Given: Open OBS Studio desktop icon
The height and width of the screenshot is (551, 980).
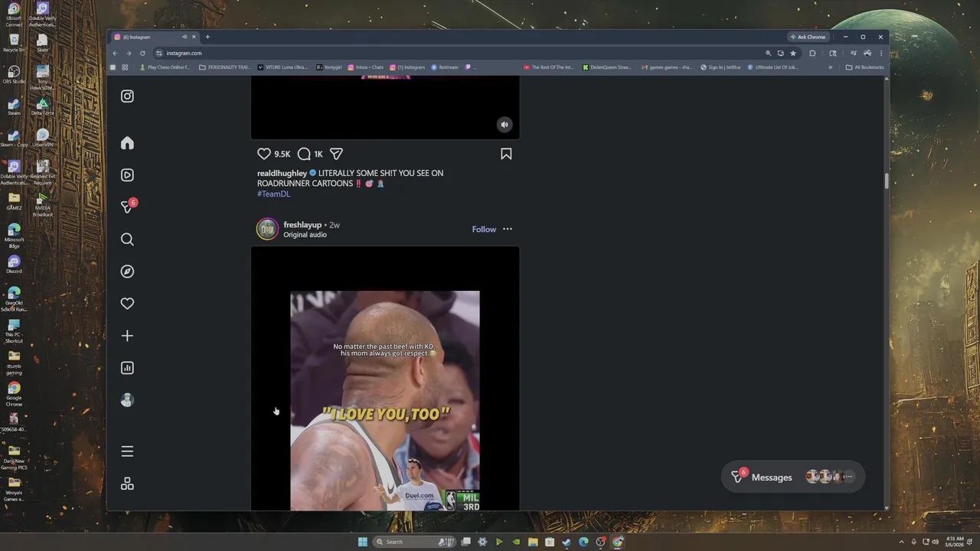Looking at the screenshot, I should 14,75.
